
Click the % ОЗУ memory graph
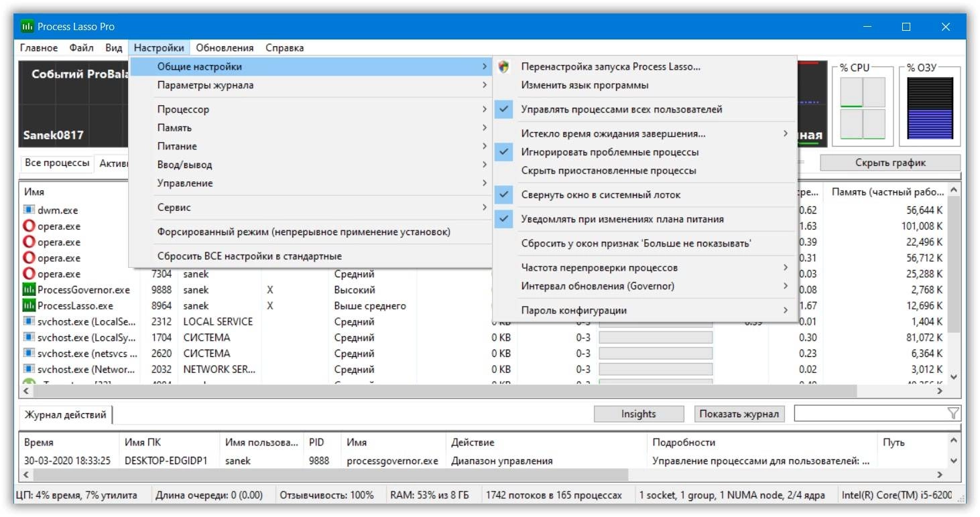930,108
